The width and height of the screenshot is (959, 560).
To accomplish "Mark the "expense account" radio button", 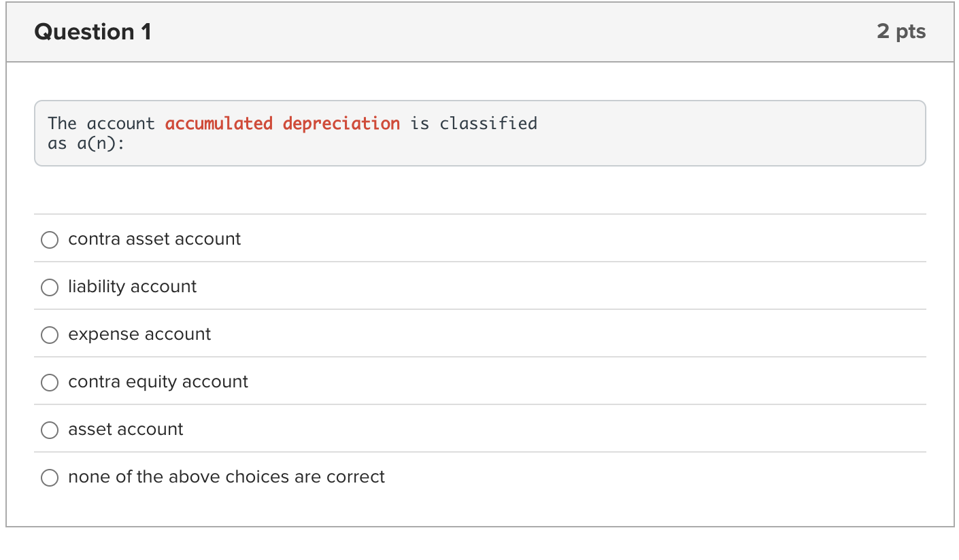I will coord(50,334).
